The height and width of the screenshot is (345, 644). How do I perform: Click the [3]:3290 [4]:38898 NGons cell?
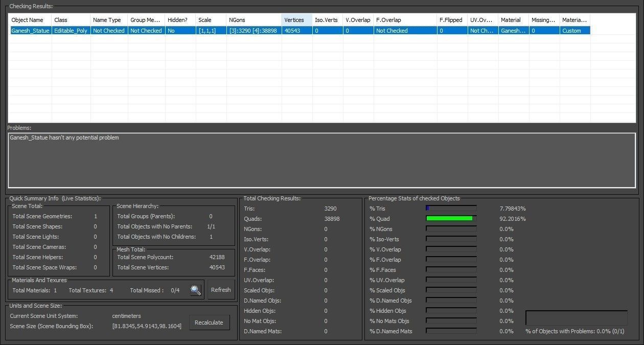click(x=254, y=31)
